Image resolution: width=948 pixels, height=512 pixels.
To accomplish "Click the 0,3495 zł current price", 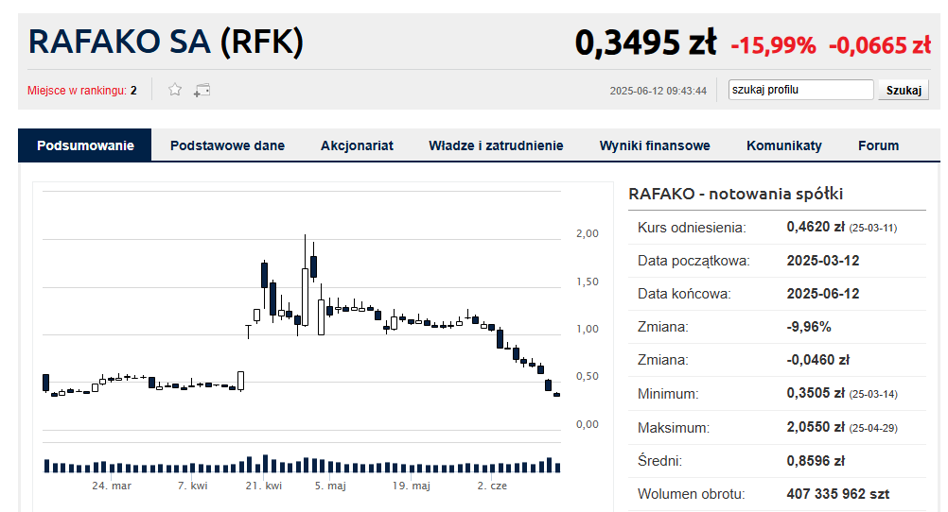I will 645,43.
